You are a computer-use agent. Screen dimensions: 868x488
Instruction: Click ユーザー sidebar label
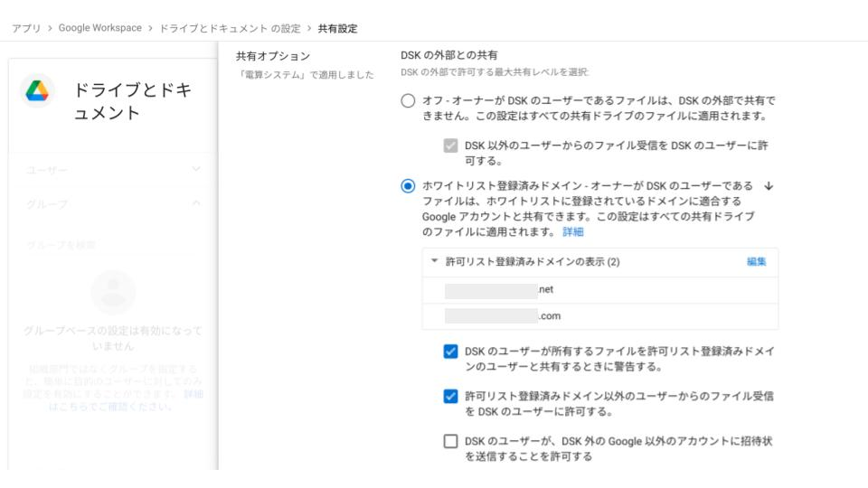47,170
